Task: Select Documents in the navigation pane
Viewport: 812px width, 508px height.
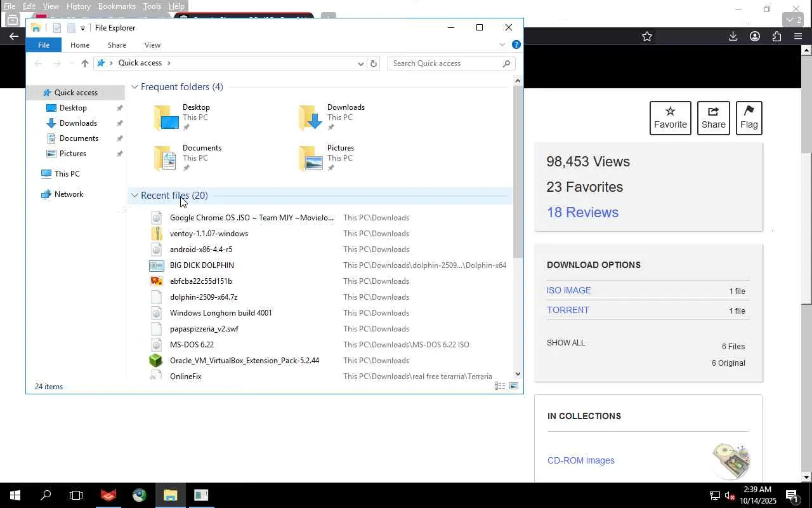Action: tap(79, 138)
